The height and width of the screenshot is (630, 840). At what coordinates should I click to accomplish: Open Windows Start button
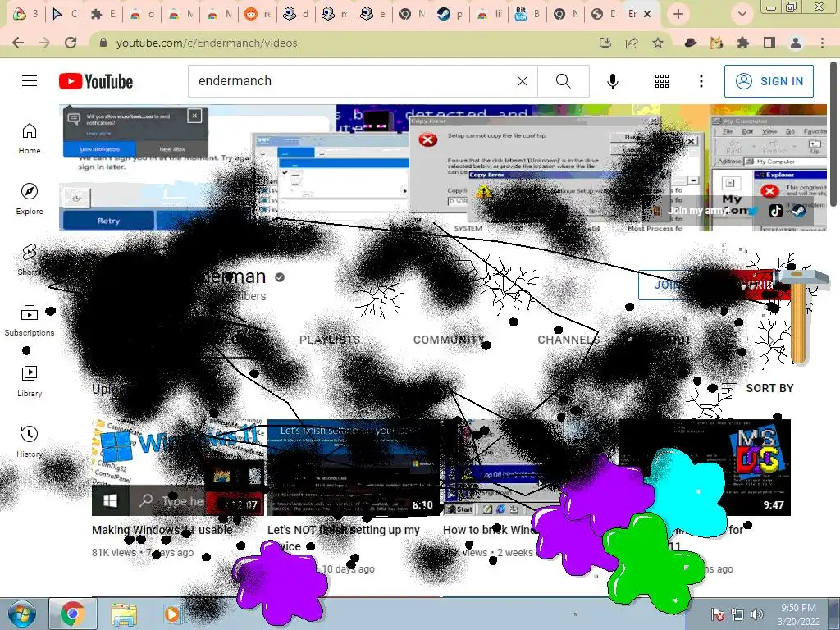[21, 614]
